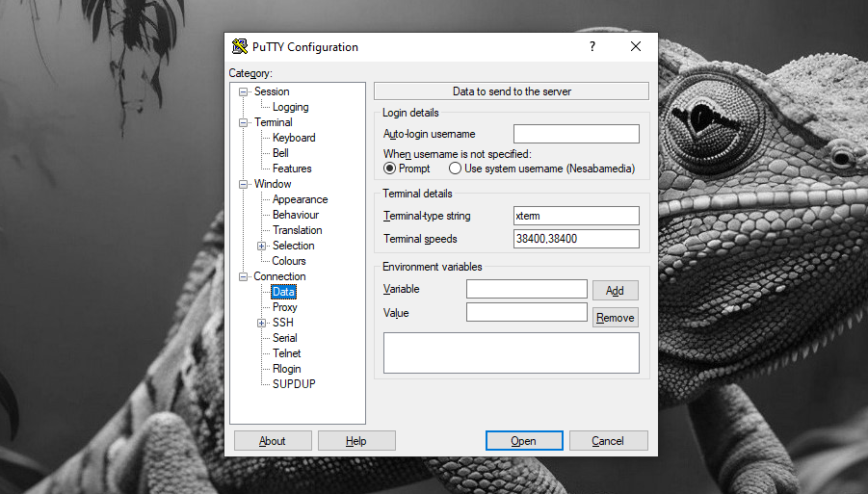Screen dimensions: 868x494
Task: Expand the SSH tree node
Action: [262, 324]
